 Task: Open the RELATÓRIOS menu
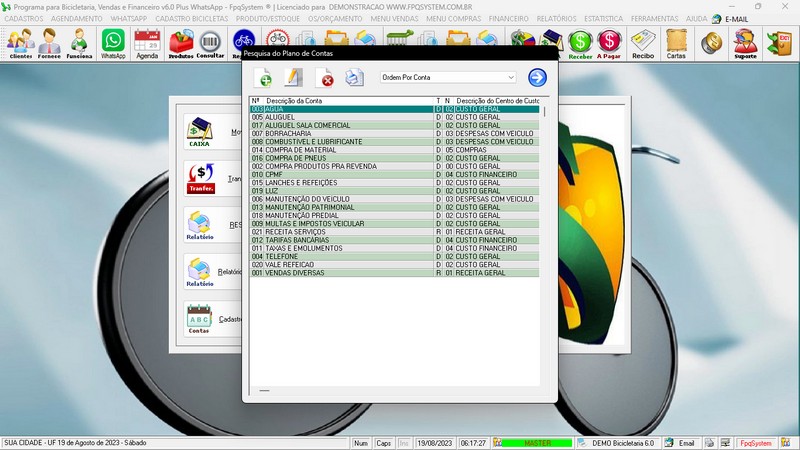tap(555, 19)
